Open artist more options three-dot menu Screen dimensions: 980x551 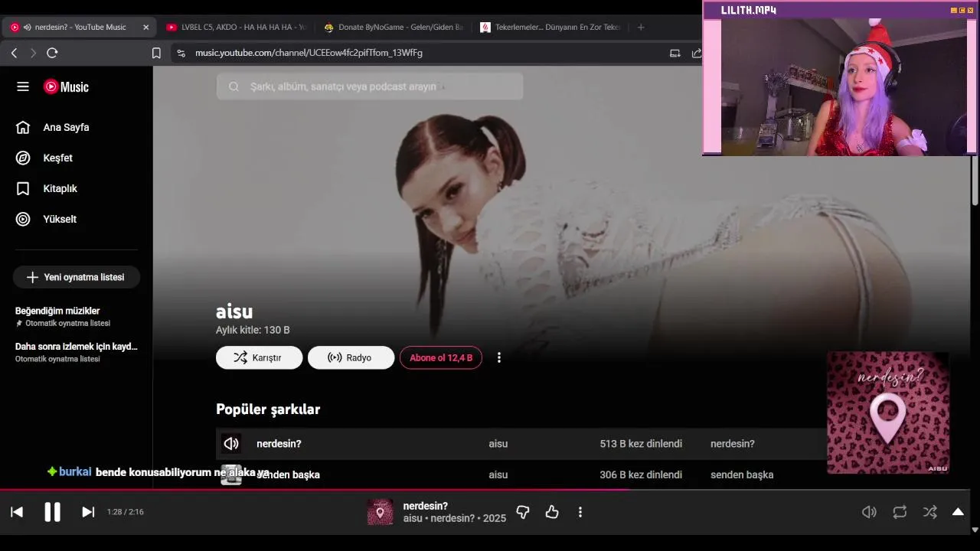(x=499, y=357)
